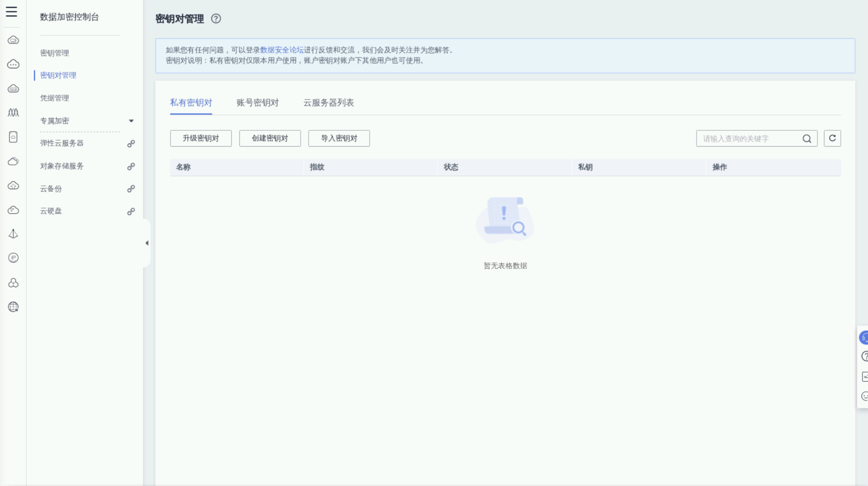868x486 pixels.
Task: Open the hamburger menu at top left
Action: pyautogui.click(x=11, y=12)
